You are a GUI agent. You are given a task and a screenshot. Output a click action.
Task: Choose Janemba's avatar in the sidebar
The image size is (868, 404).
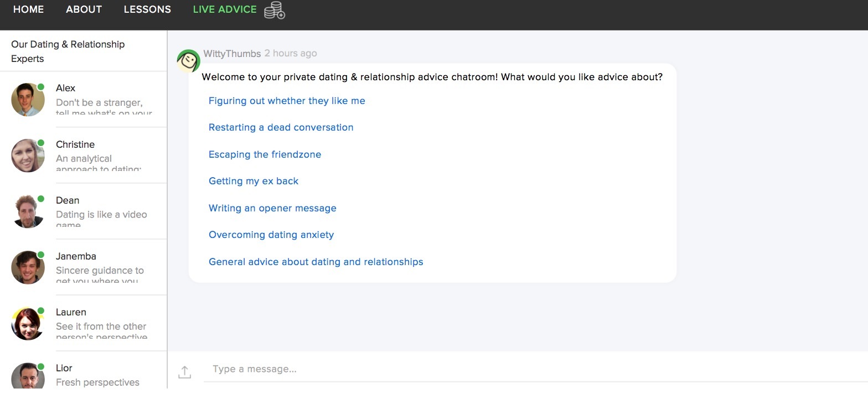28,267
